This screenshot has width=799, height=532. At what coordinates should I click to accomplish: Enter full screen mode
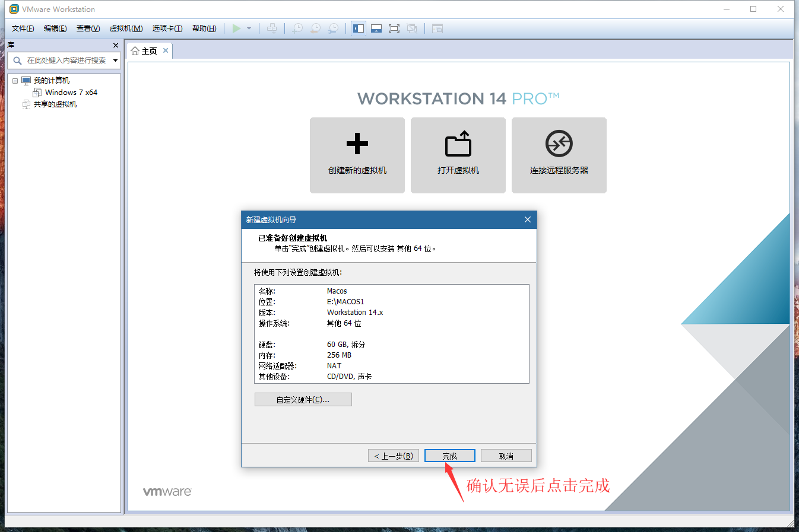[x=394, y=28]
